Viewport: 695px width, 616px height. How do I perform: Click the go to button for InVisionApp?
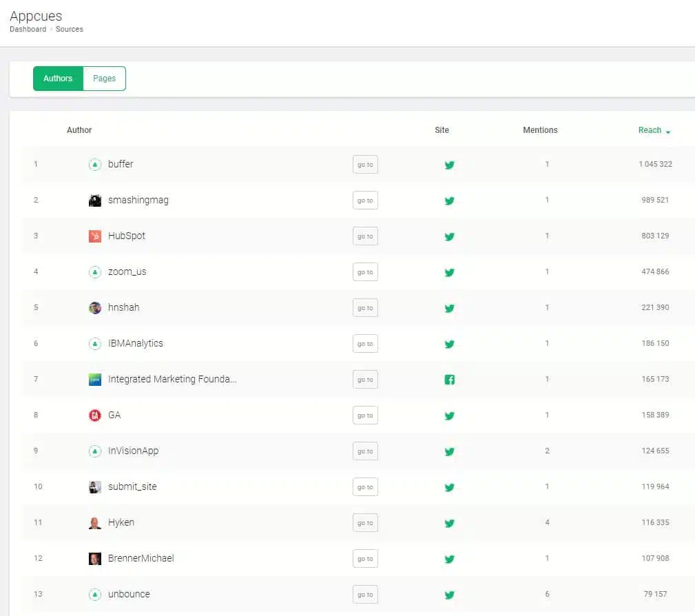click(365, 451)
